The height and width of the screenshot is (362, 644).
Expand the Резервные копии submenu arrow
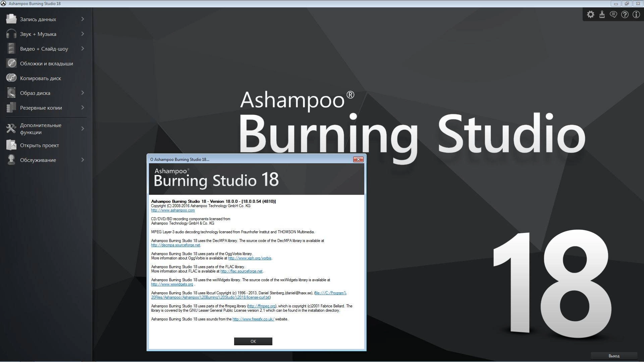(x=83, y=107)
